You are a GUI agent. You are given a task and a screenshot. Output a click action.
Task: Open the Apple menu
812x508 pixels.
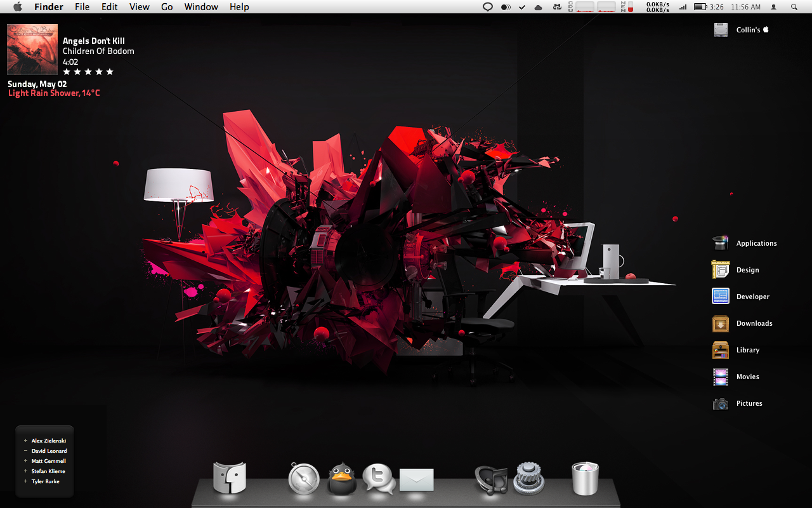pos(17,7)
